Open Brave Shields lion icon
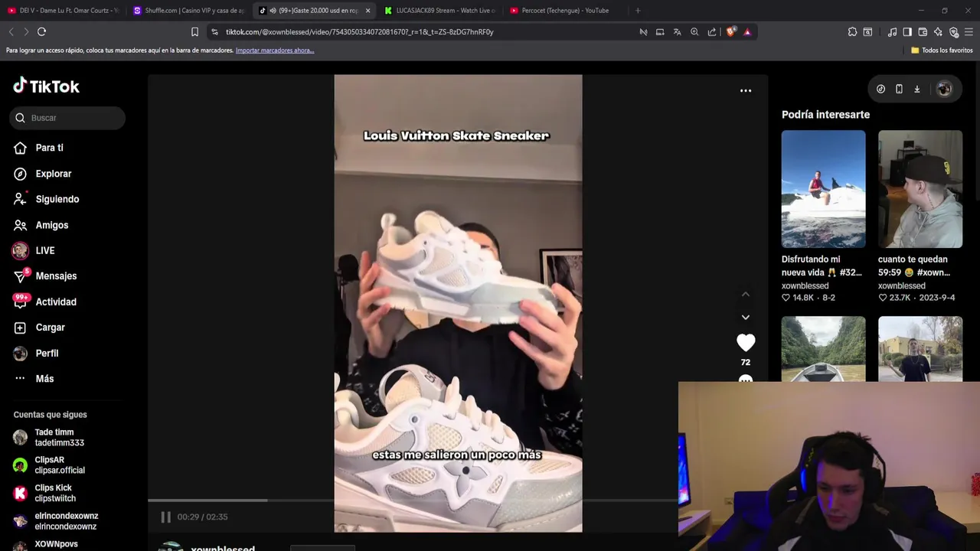980x551 pixels. (730, 32)
